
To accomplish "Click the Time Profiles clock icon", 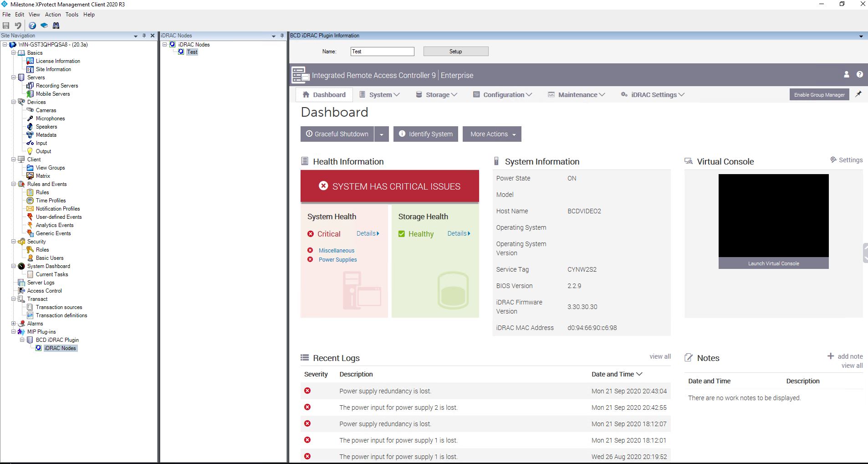I will click(30, 201).
